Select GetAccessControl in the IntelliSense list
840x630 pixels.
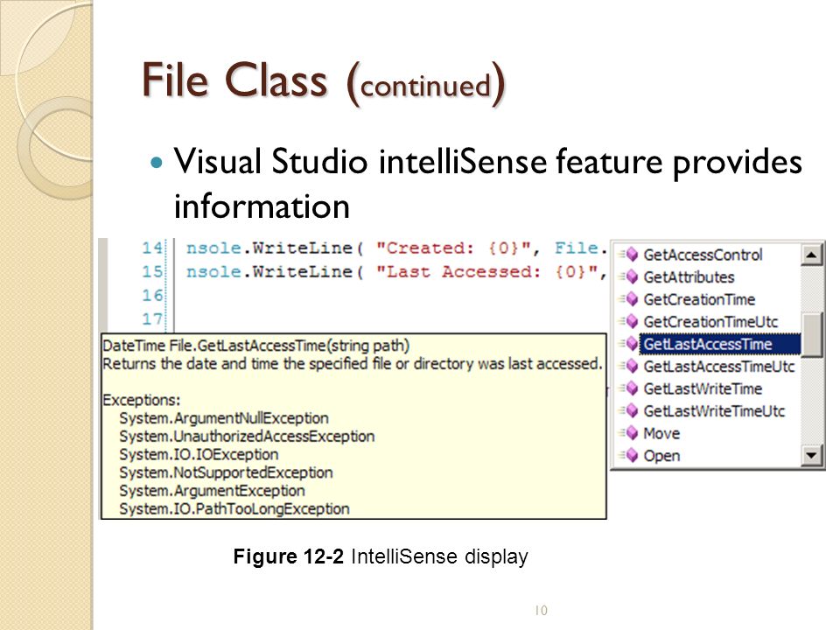pos(703,255)
